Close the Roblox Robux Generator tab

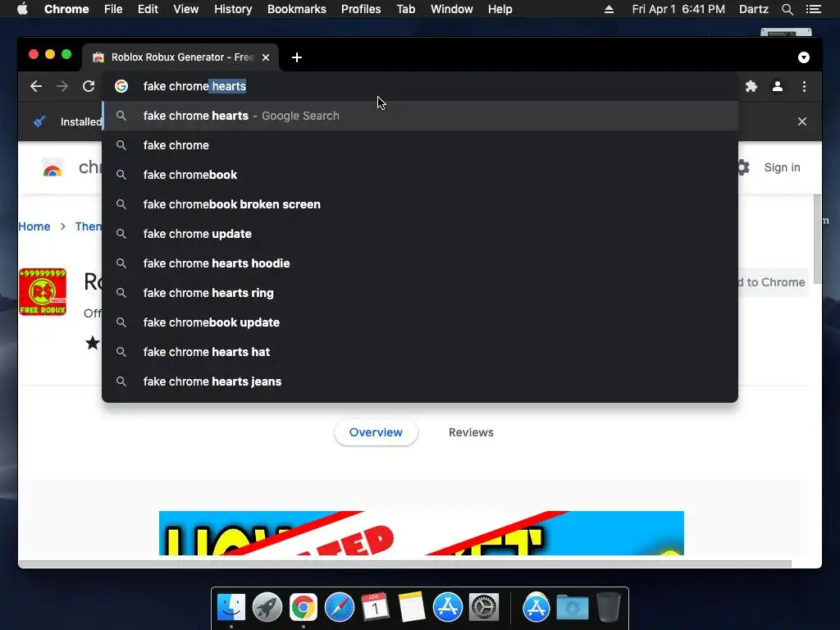click(x=266, y=57)
